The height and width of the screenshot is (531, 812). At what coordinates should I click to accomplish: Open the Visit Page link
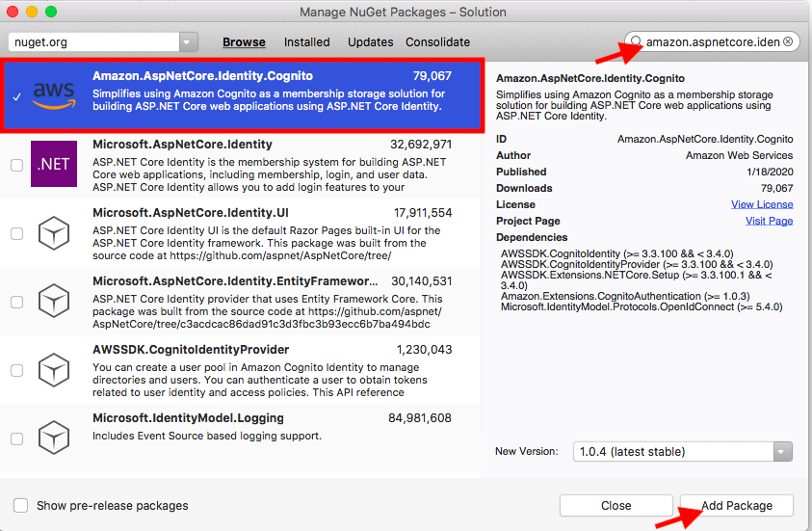tap(769, 221)
